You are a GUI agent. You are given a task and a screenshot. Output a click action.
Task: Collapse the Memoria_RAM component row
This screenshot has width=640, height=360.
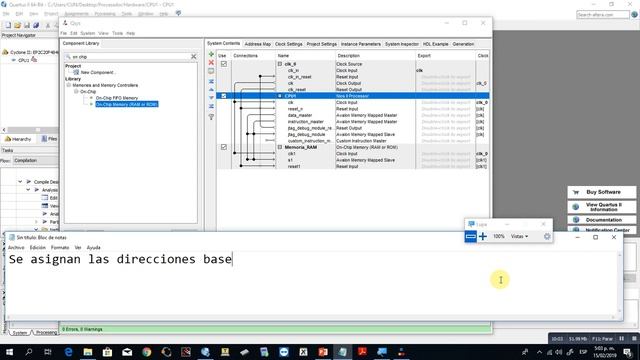280,147
